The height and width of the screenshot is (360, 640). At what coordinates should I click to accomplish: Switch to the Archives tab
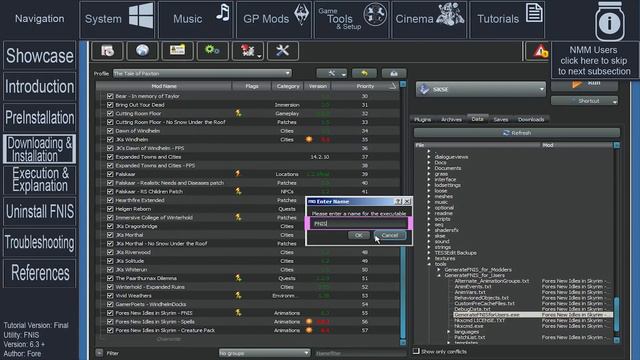451,119
